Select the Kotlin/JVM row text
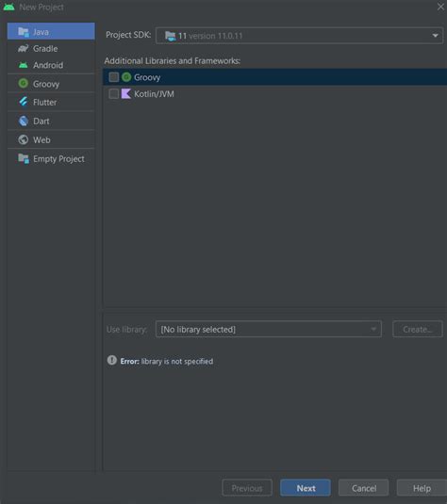Image resolution: width=447 pixels, height=504 pixels. [154, 94]
